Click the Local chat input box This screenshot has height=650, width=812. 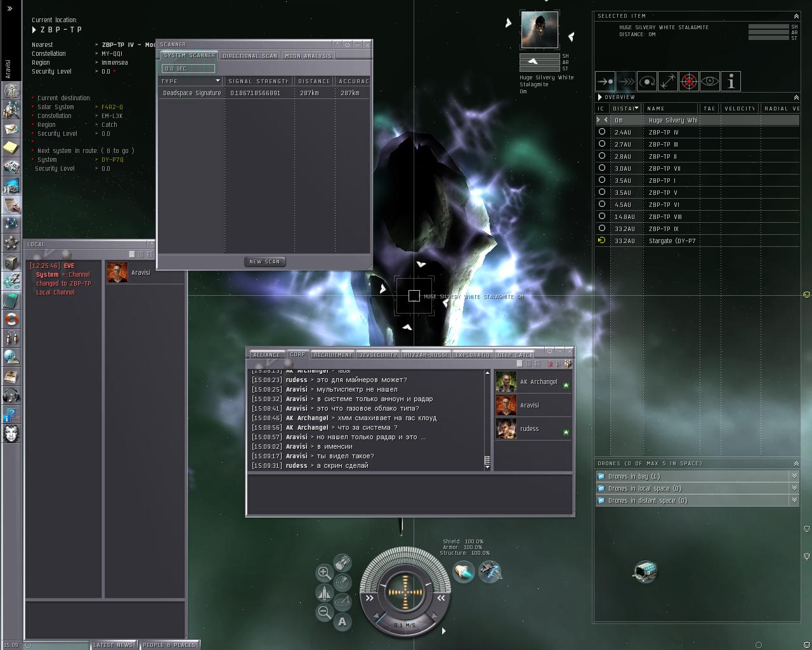(x=105, y=618)
